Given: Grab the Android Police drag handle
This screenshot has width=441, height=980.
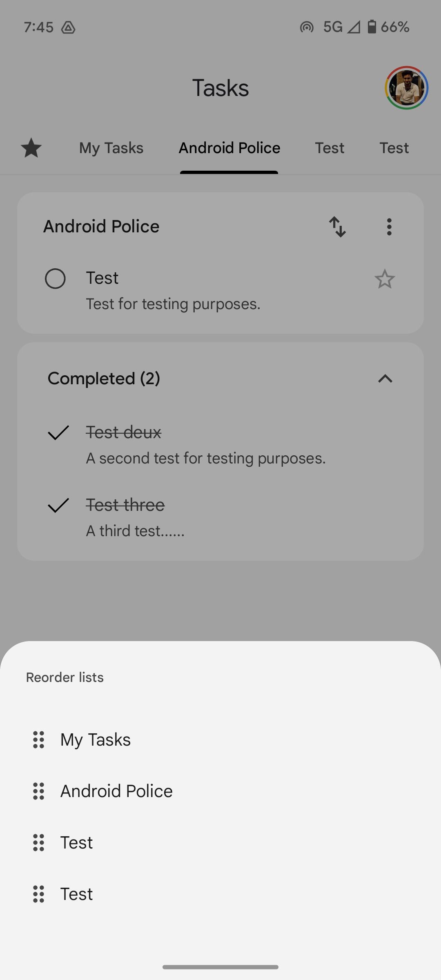Looking at the screenshot, I should (x=38, y=791).
